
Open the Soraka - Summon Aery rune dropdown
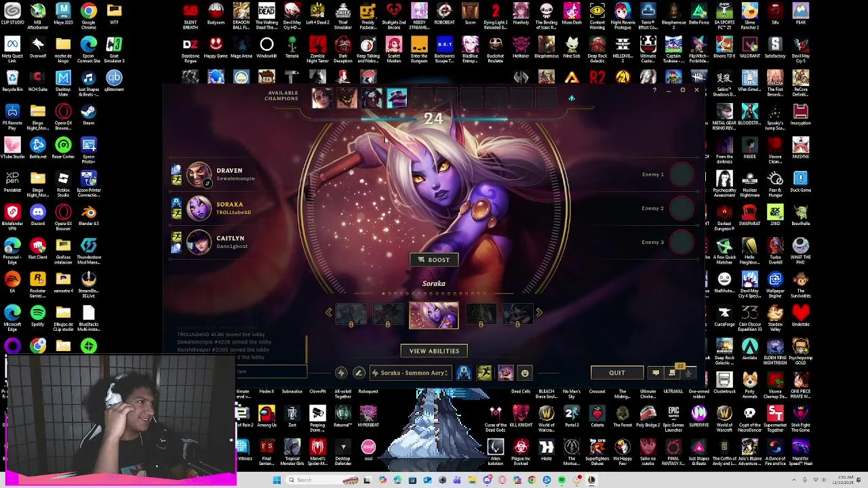pos(410,373)
